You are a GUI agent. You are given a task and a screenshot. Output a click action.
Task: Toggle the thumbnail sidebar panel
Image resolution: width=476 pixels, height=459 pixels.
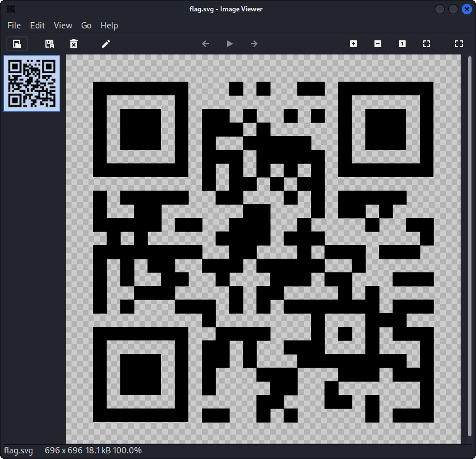pyautogui.click(x=16, y=44)
